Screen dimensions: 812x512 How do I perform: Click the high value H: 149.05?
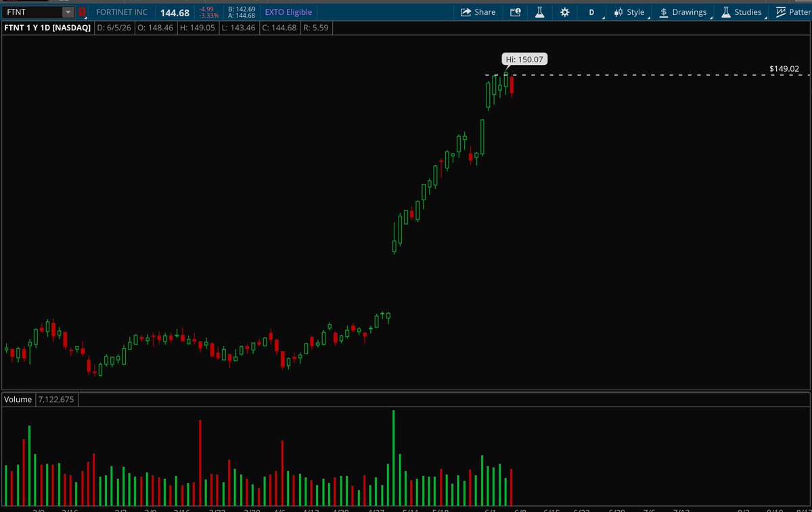point(196,28)
